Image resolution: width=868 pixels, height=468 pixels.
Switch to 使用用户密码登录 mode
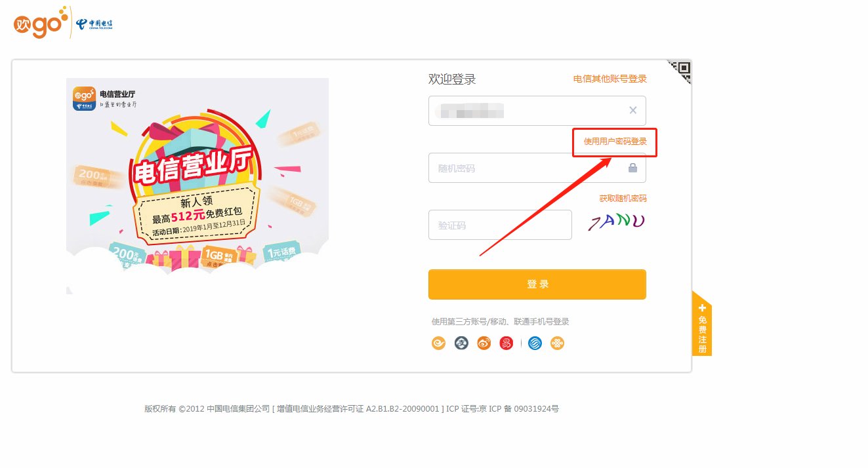[614, 142]
